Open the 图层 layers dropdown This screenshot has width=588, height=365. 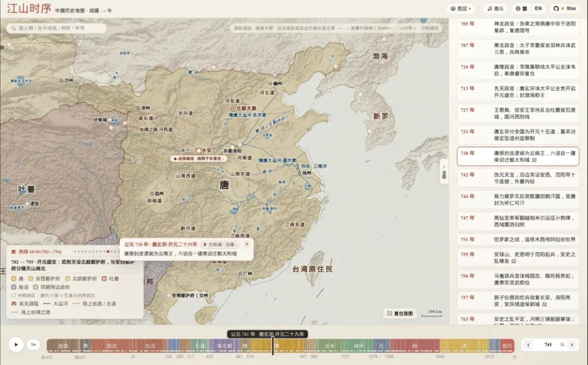point(461,8)
